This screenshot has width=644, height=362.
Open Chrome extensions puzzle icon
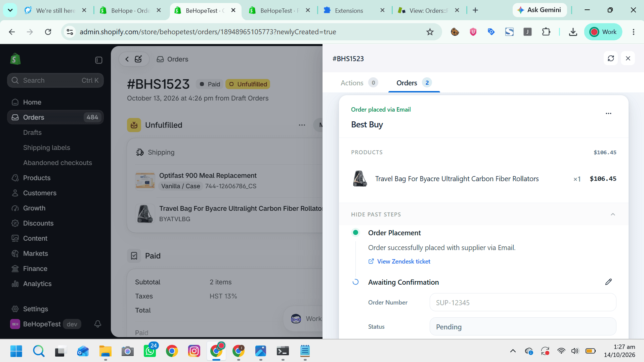coord(546,32)
